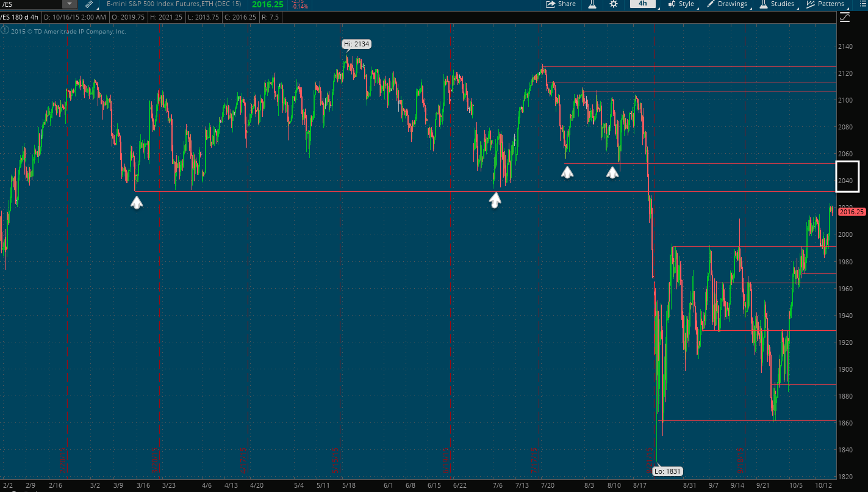The height and width of the screenshot is (492, 868).
Task: Click the 6/22 date axis label
Action: (460, 486)
